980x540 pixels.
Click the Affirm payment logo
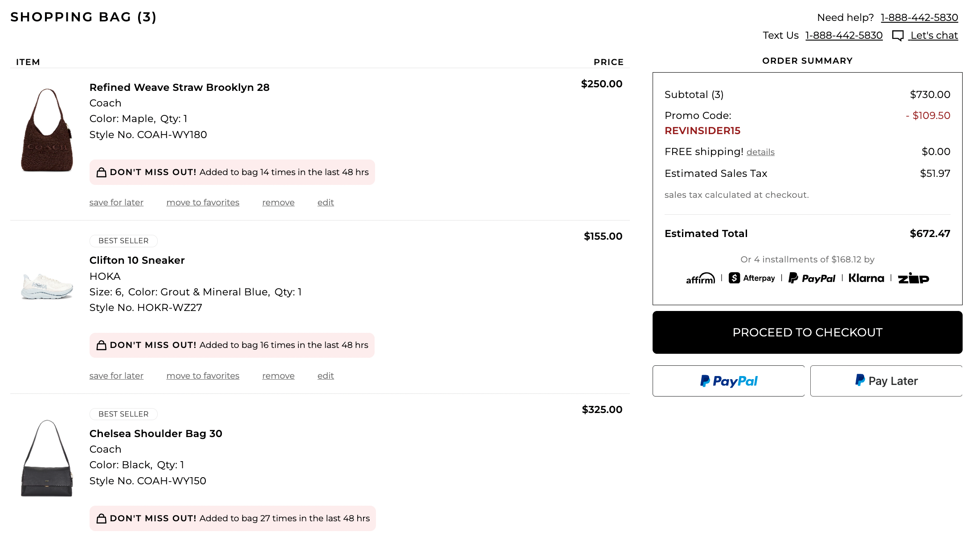700,278
